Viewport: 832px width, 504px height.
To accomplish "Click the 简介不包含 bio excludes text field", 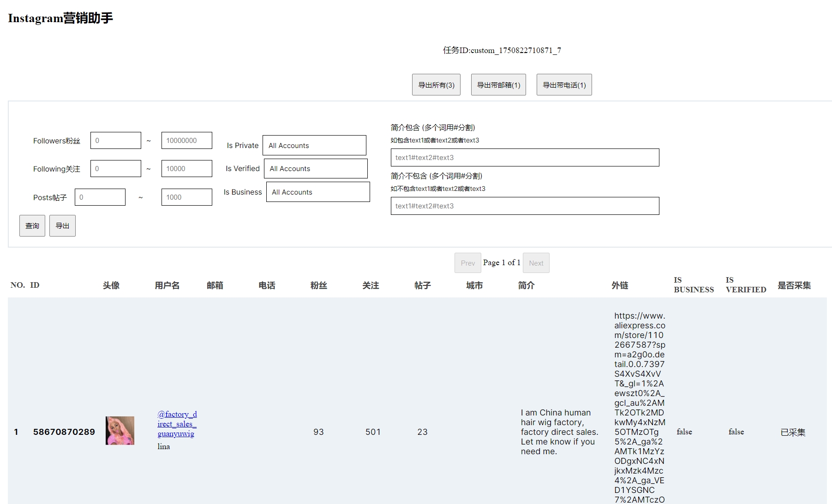I will click(x=525, y=206).
